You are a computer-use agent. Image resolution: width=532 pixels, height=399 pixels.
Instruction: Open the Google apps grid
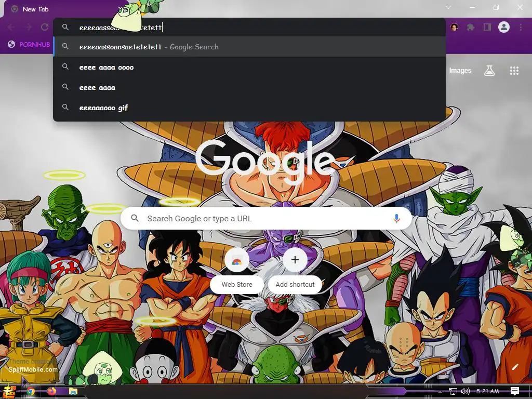pos(514,71)
